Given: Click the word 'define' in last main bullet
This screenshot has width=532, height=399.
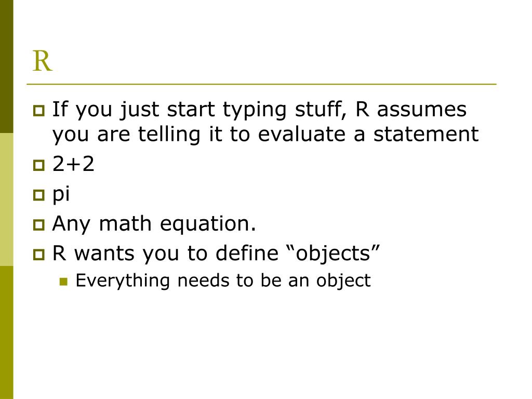Looking at the screenshot, I should coord(247,253).
